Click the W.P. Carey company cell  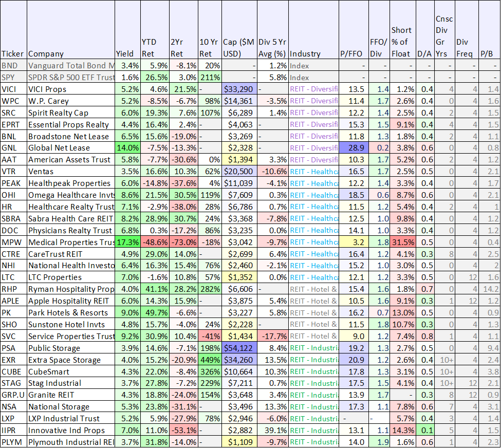[x=71, y=101]
